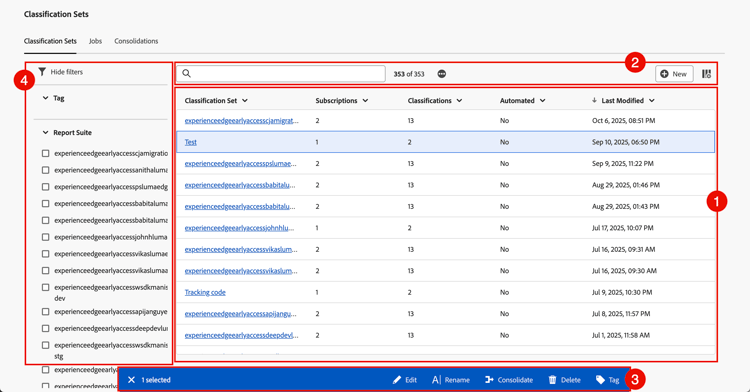Check experienceedgeearlyaccessapijanguye report suite
Screen dimensions: 750x392
pos(45,312)
